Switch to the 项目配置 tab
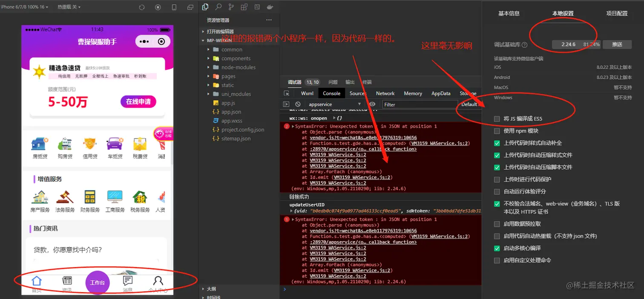 click(617, 14)
